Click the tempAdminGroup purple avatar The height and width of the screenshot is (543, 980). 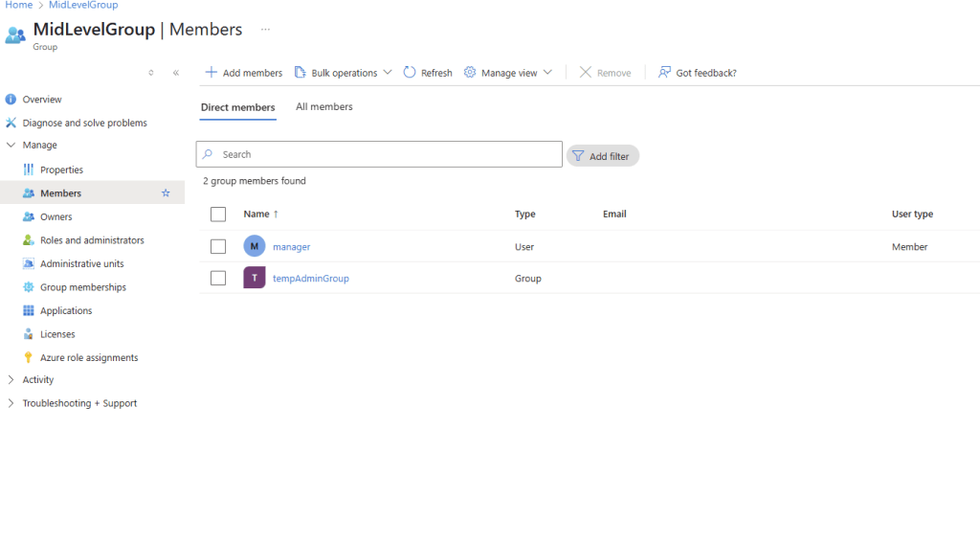(254, 278)
